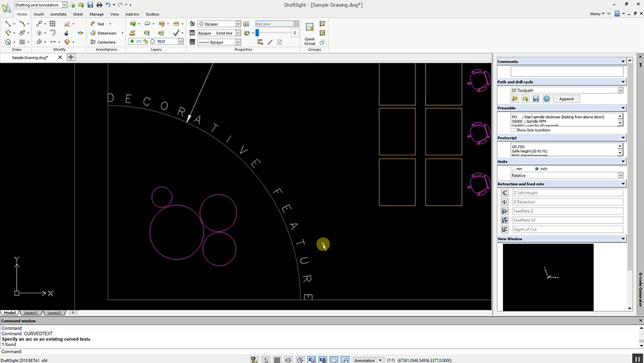Click the Print icon in quick access toolbar
Screen dimensions: 644x363
tap(99, 5)
